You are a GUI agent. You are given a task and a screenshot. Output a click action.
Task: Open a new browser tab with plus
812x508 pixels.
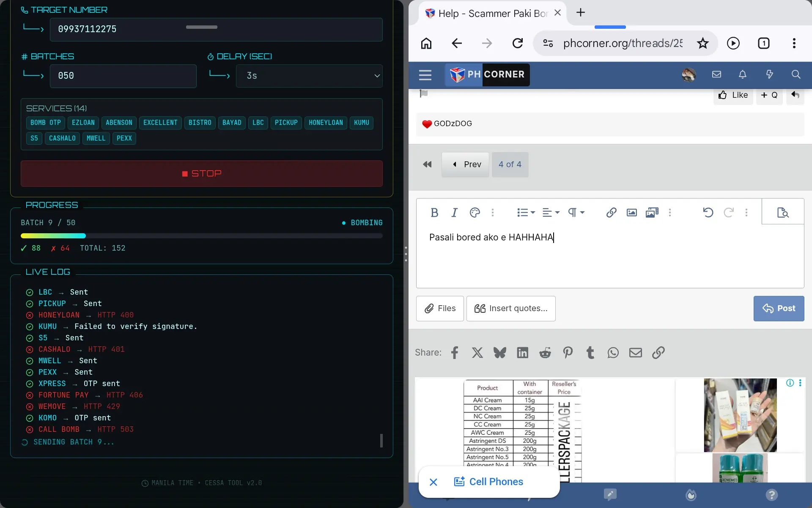click(581, 13)
